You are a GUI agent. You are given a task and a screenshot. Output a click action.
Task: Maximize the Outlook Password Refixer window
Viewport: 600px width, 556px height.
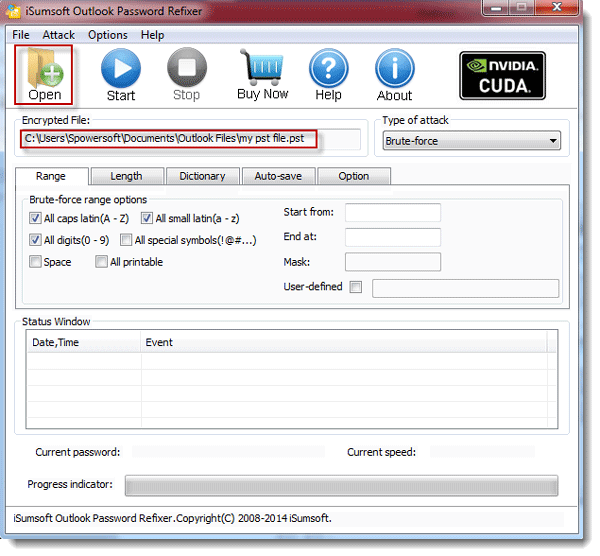(x=522, y=8)
